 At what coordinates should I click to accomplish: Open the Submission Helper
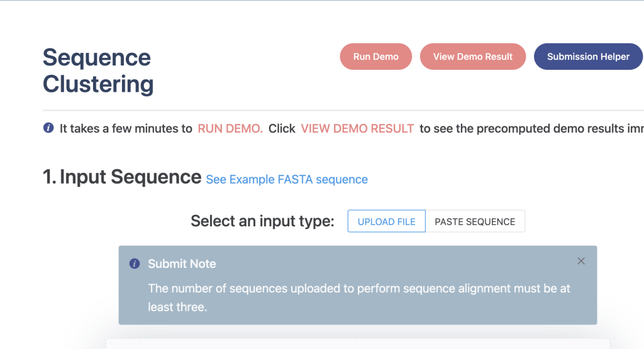[x=588, y=57]
